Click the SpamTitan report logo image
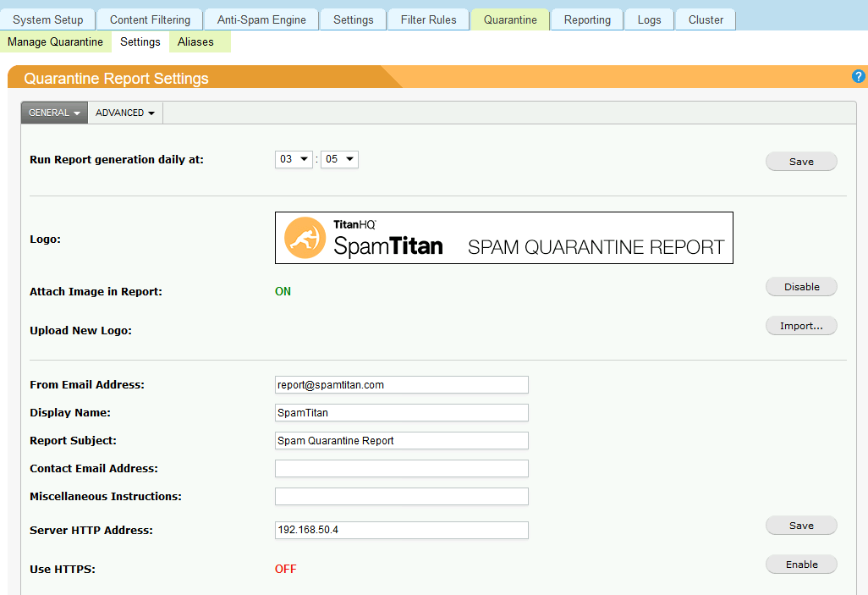Screen dimensions: 868x595 [503, 238]
